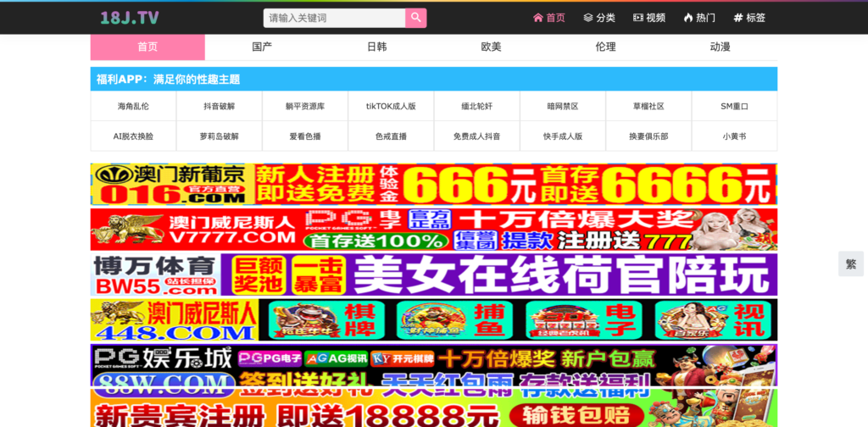Open the tikTOK成人版 link
Image resolution: width=868 pixels, height=427 pixels.
(391, 106)
